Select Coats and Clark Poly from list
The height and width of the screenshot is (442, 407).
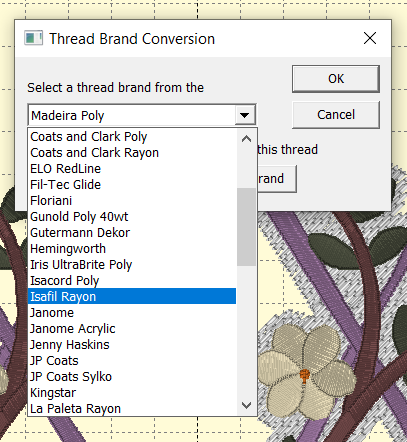(x=132, y=137)
